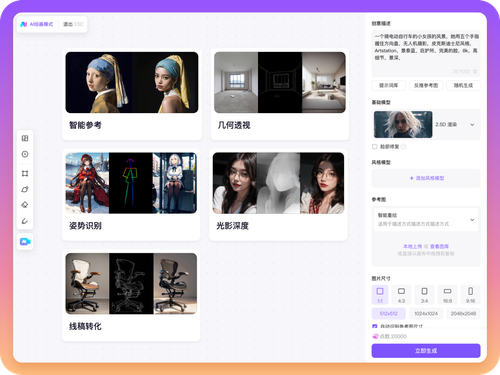Select the 16:9 aspect ratio option
Image resolution: width=500 pixels, height=375 pixels.
point(447,295)
